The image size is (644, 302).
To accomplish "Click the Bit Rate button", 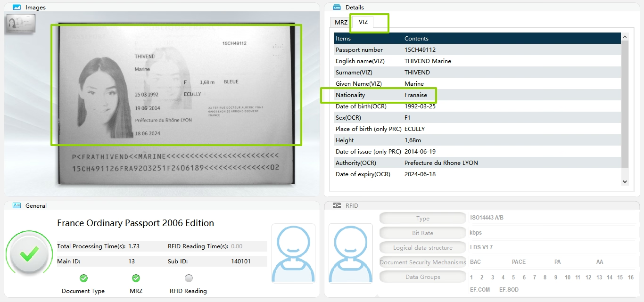I will (423, 233).
